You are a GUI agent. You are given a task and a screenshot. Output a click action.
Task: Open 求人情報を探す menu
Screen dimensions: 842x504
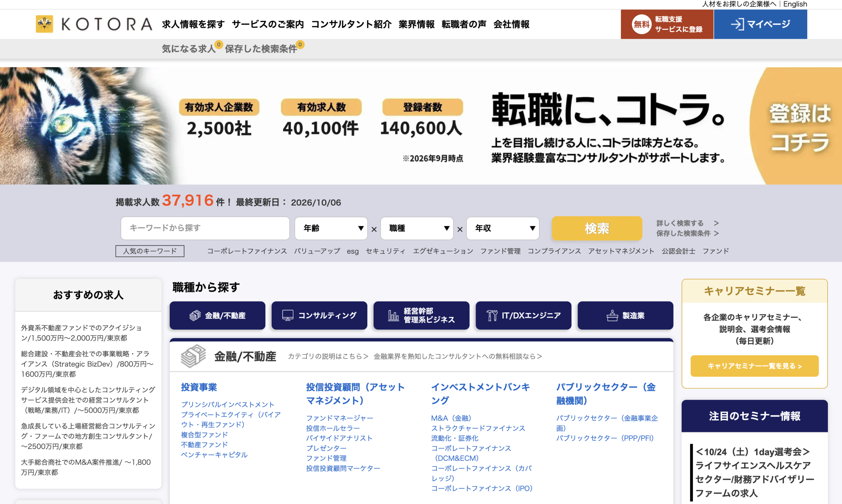pyautogui.click(x=193, y=24)
